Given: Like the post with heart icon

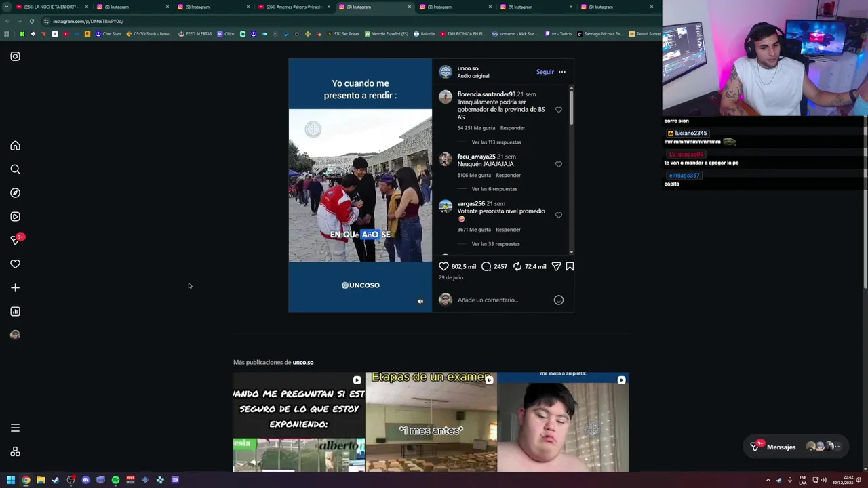Looking at the screenshot, I should tap(443, 266).
